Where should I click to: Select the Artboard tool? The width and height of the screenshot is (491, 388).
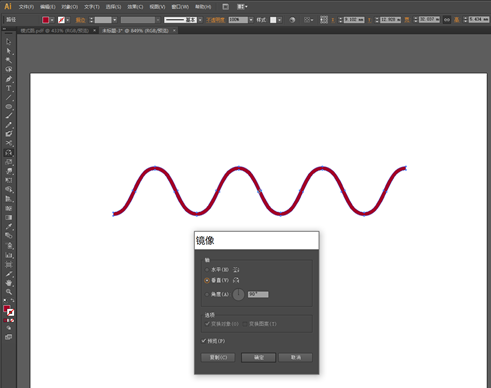[9, 265]
